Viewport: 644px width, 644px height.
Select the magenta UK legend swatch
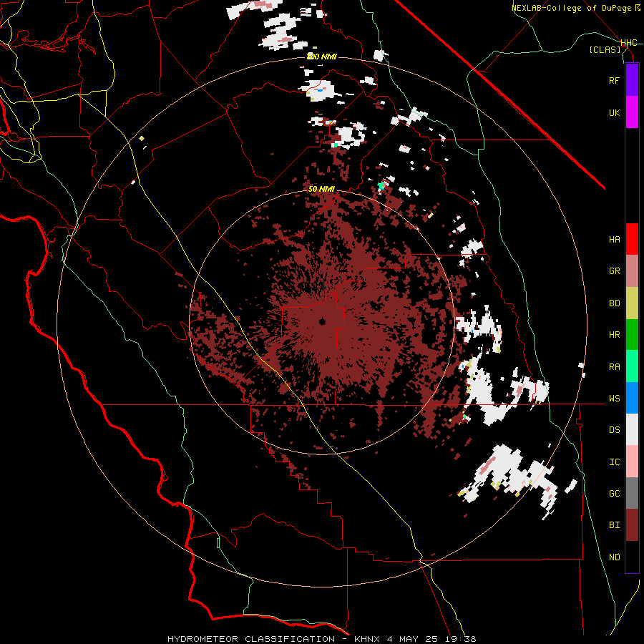632,112
